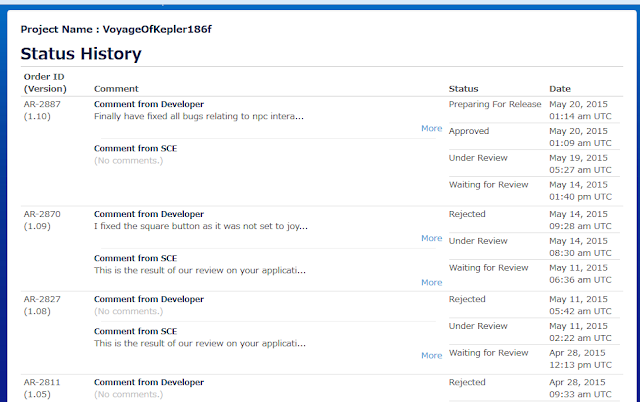This screenshot has width=640, height=402.
Task: Click the AR-2887 order ID
Action: [41, 103]
